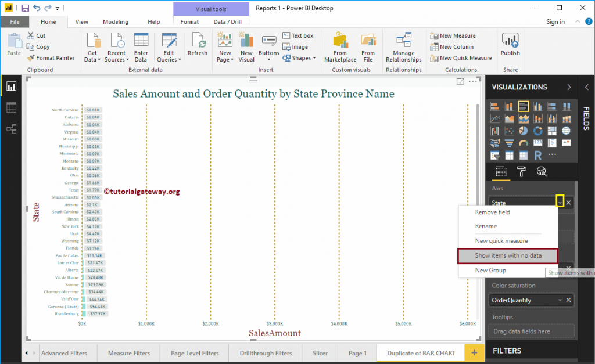Open the State field dropdown arrow
This screenshot has height=364, width=595.
tap(560, 203)
